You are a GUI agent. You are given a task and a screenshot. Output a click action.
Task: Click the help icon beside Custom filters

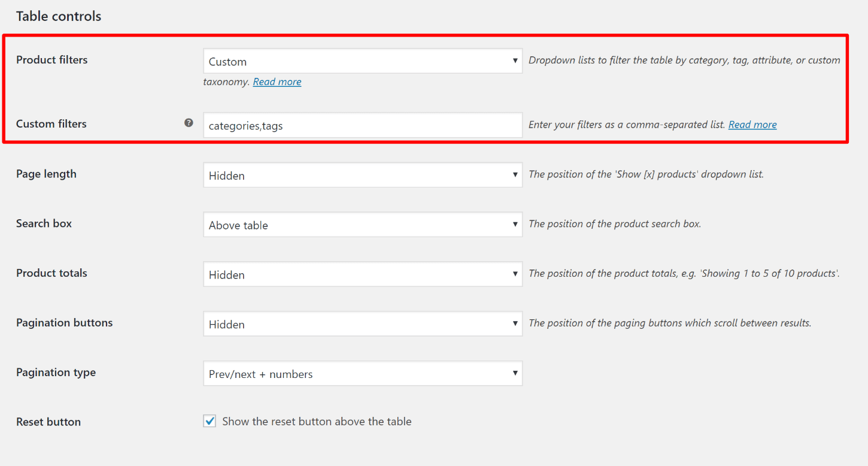point(189,122)
